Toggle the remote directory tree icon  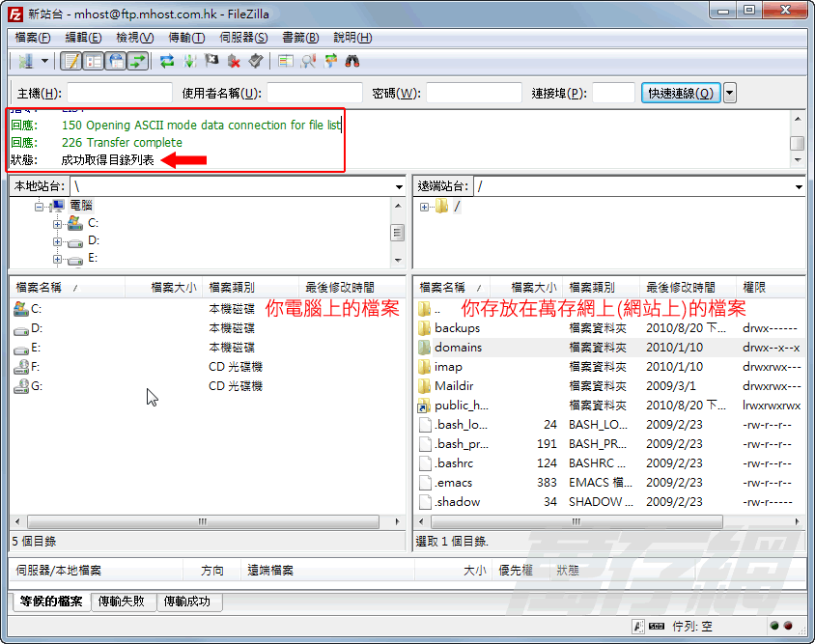point(116,62)
